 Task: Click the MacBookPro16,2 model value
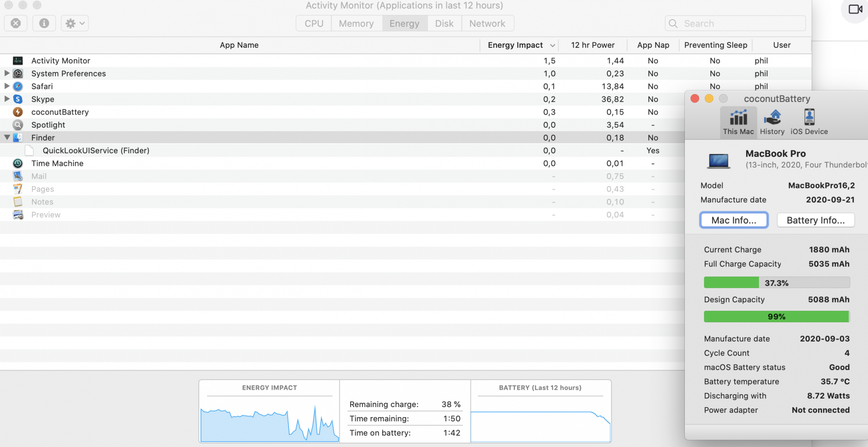coord(821,185)
